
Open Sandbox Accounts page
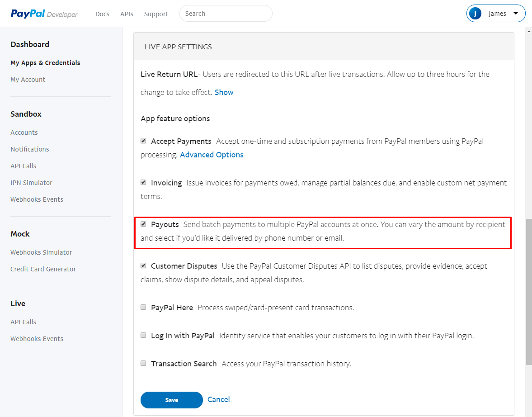pos(24,133)
